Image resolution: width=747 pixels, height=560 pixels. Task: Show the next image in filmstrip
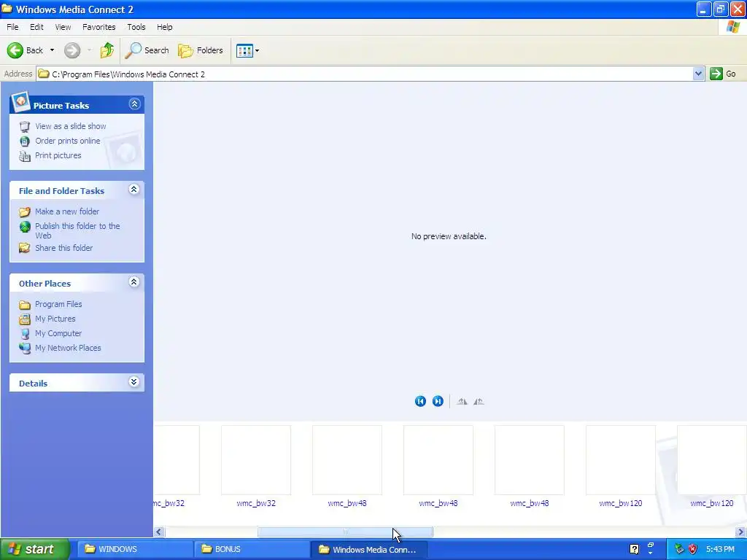(x=438, y=402)
